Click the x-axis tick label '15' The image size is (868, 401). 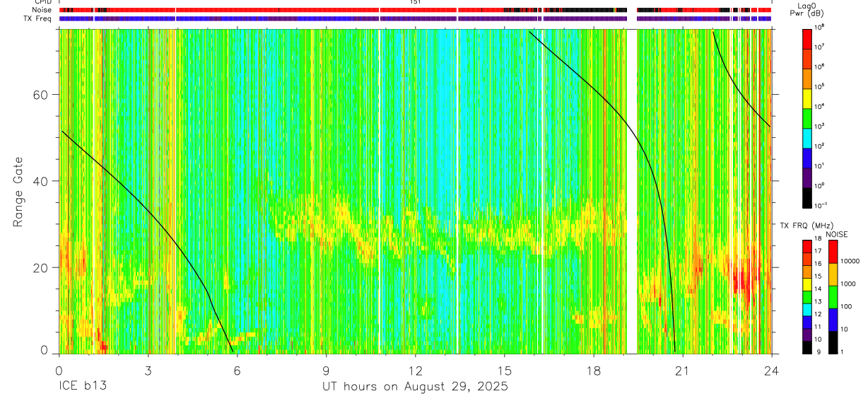pyautogui.click(x=504, y=371)
